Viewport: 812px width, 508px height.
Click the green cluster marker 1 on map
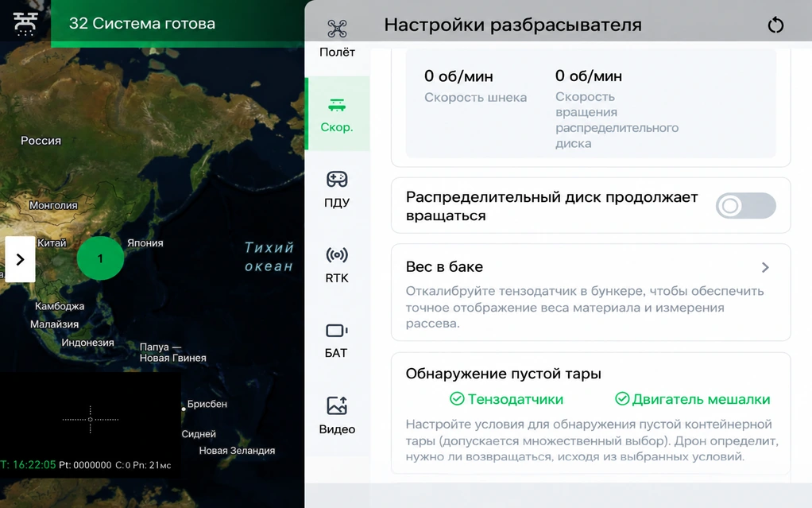[x=100, y=258]
